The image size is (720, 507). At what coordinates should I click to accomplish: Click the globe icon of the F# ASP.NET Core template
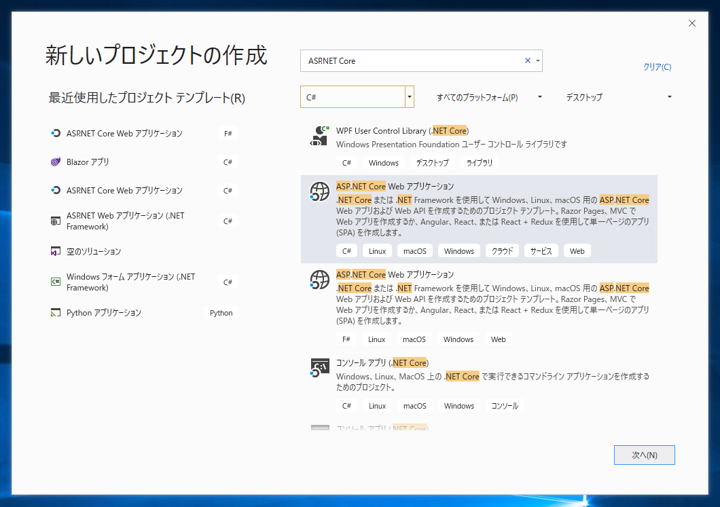[320, 280]
